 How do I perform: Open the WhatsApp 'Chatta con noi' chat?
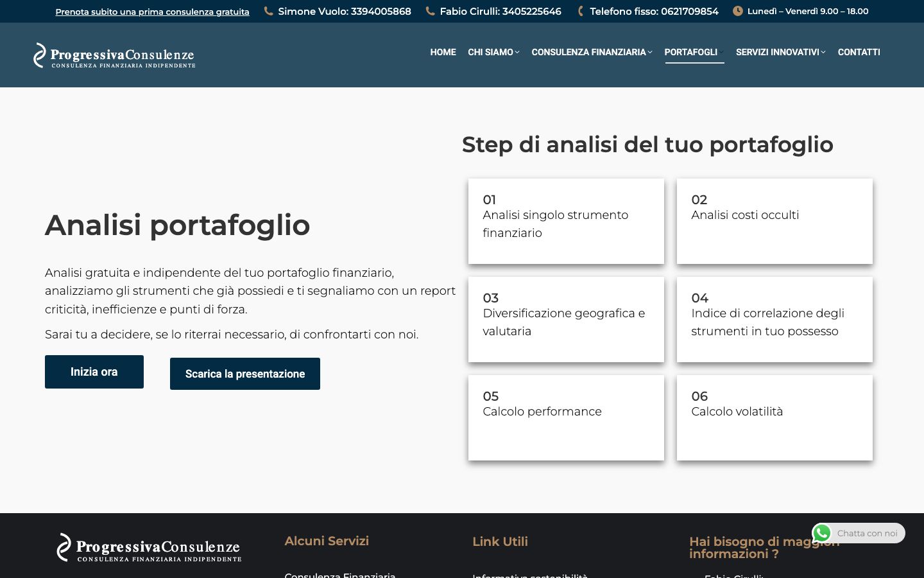pos(859,533)
